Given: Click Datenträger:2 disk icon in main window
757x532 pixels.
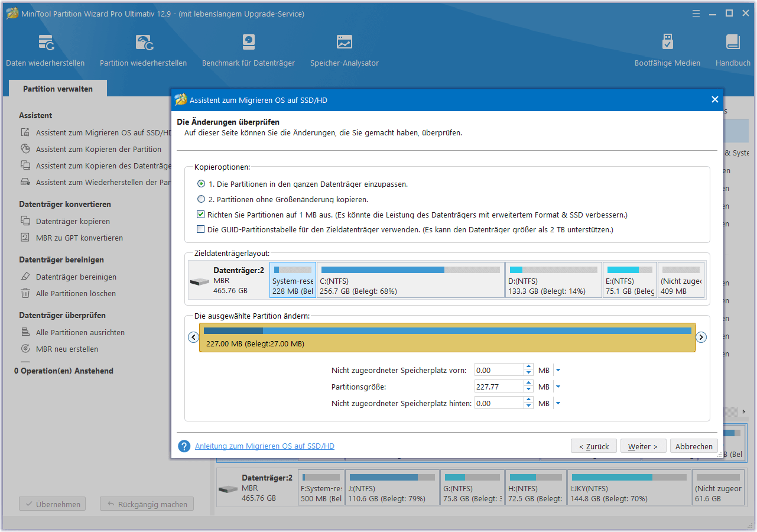Looking at the screenshot, I should (x=228, y=489).
